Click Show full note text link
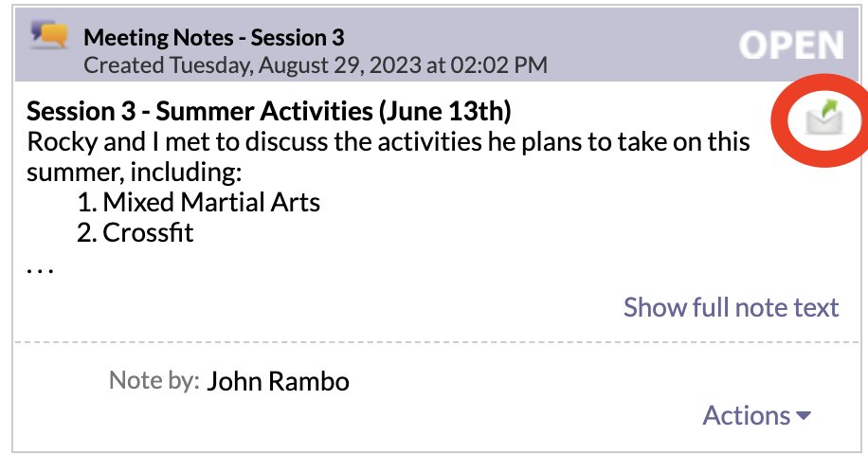This screenshot has width=868, height=455. (x=732, y=307)
